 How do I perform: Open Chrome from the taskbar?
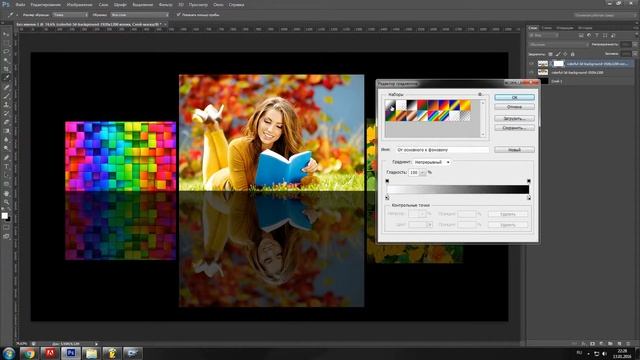click(29, 353)
